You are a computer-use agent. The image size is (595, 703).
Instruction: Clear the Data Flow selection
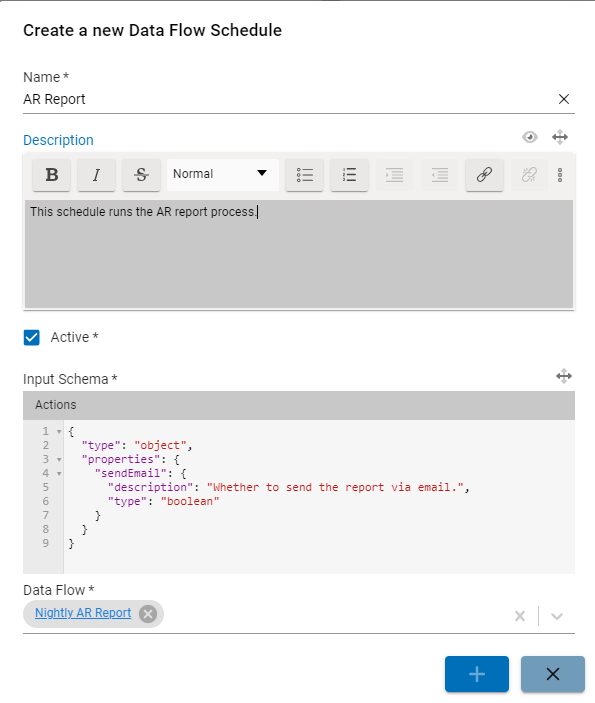[520, 616]
